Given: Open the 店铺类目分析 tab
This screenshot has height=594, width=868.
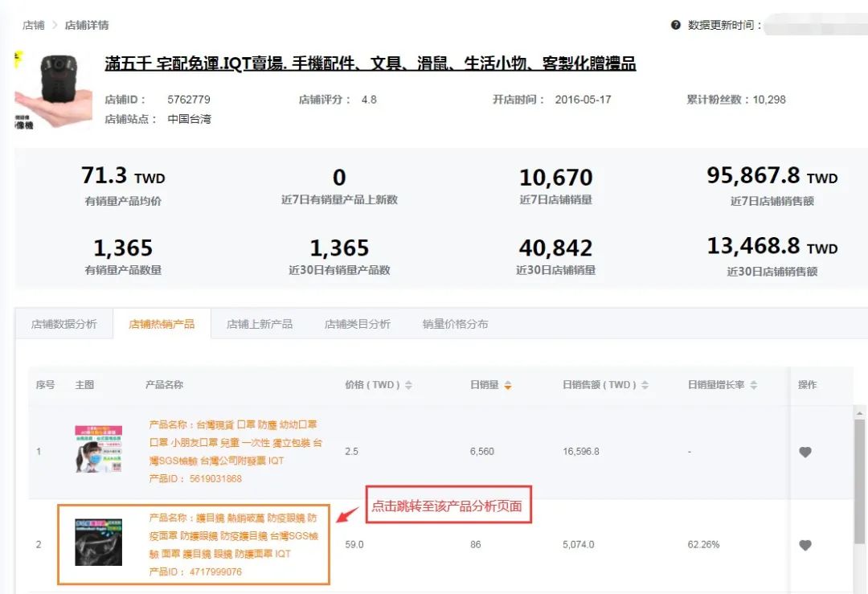Looking at the screenshot, I should pos(358,324).
